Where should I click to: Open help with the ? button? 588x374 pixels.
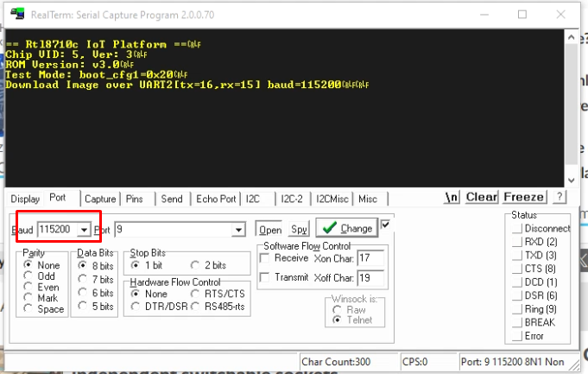[x=560, y=197]
